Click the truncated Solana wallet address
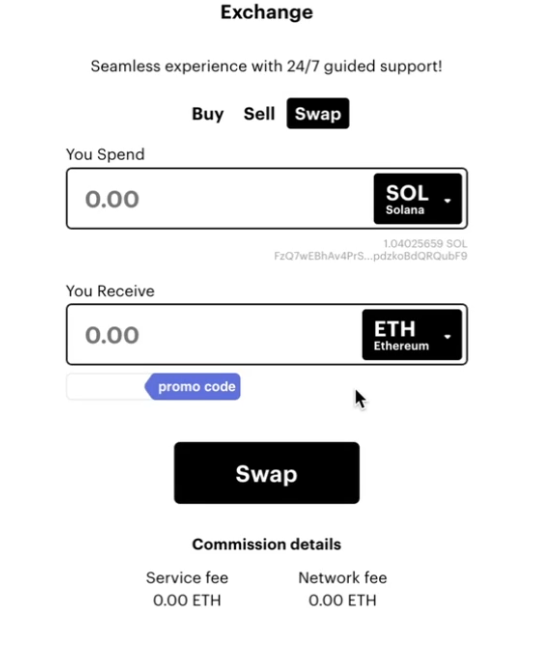Viewport: 553px width, 649px height. [x=370, y=256]
